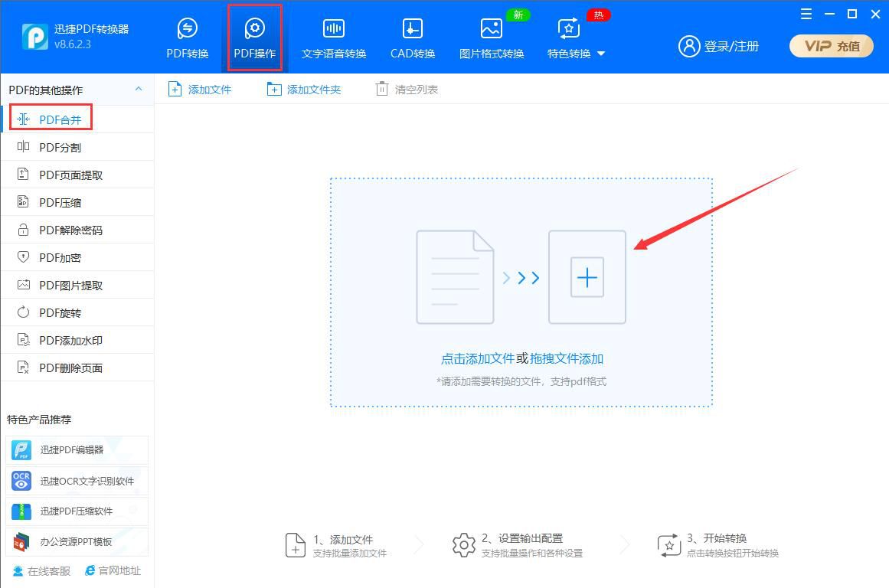
Task: Click version text v8.6.2.3
Action: coord(73,44)
